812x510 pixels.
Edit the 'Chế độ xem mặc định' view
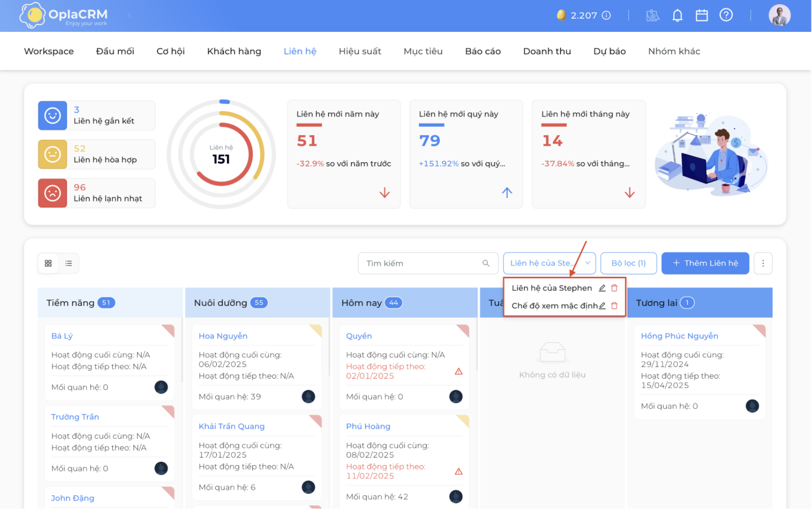[602, 305]
